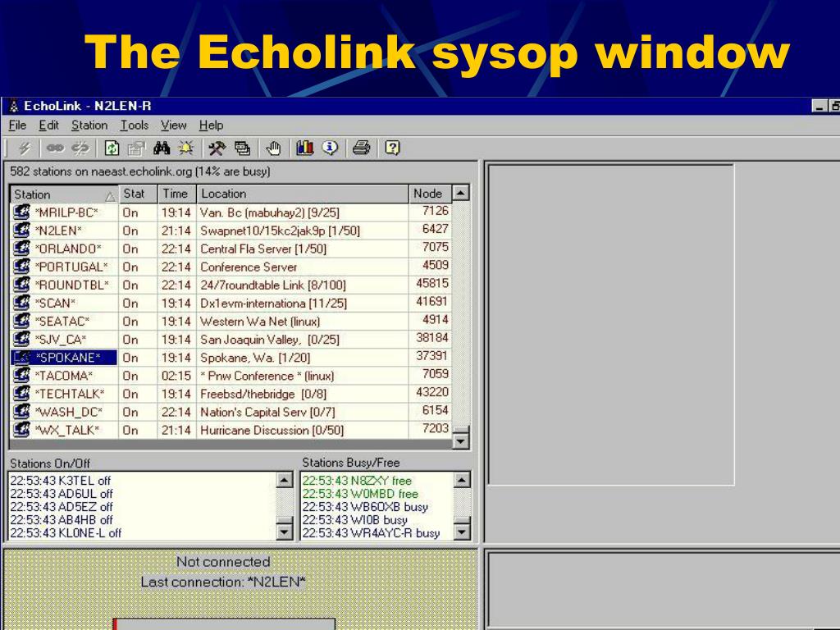Screen dimensions: 840x630
Task: Select the *WASH_DC* station name
Action: pyautogui.click(x=69, y=412)
